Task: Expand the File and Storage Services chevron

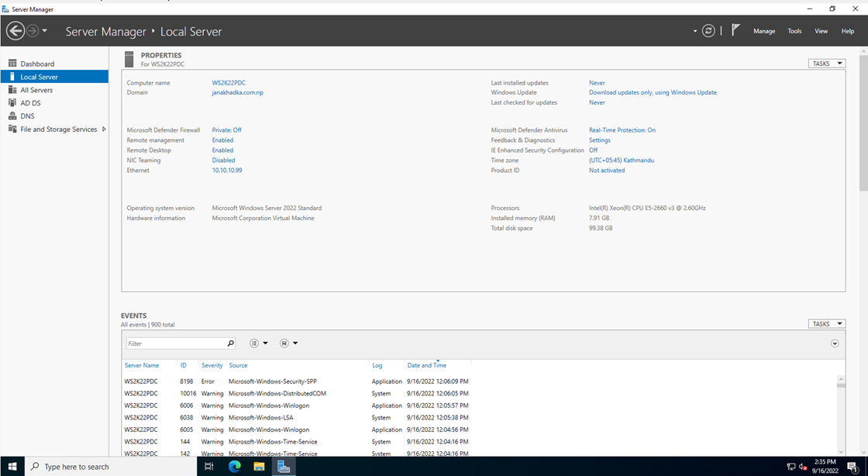Action: [x=105, y=129]
